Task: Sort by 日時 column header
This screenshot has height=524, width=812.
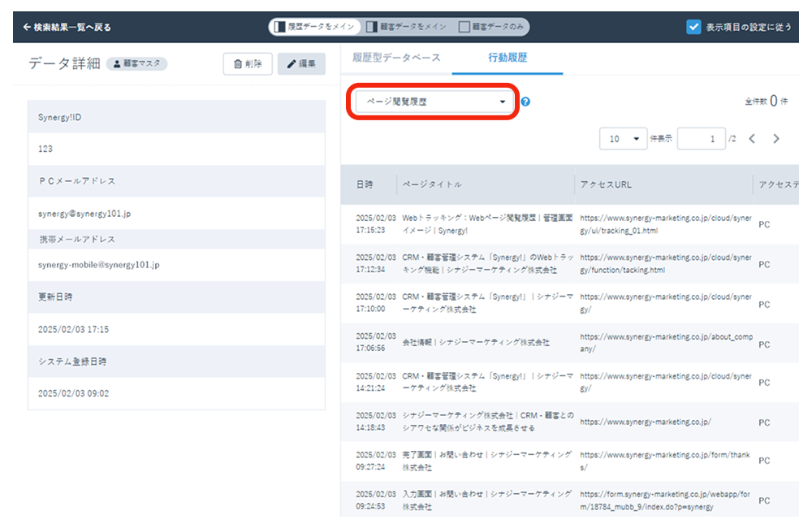Action: tap(365, 184)
